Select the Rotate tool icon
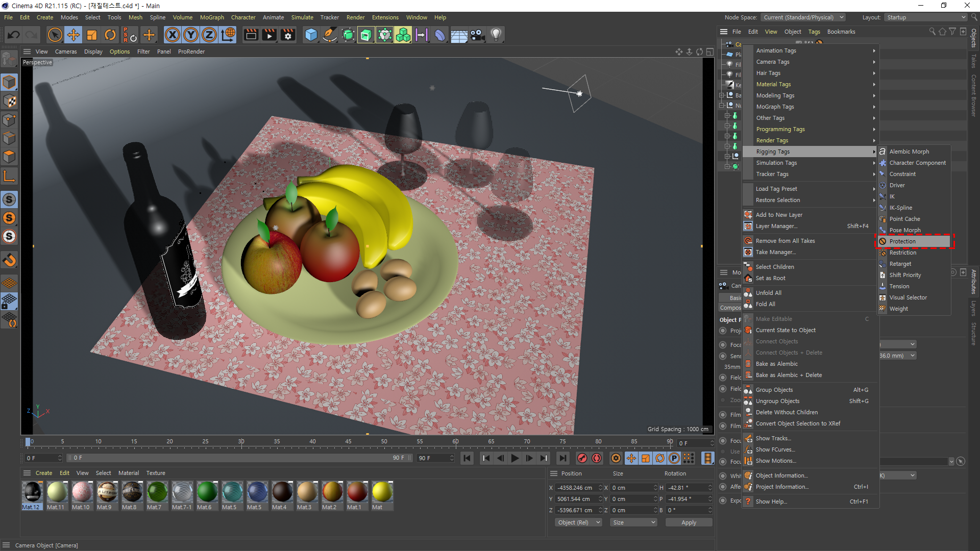 pos(110,35)
